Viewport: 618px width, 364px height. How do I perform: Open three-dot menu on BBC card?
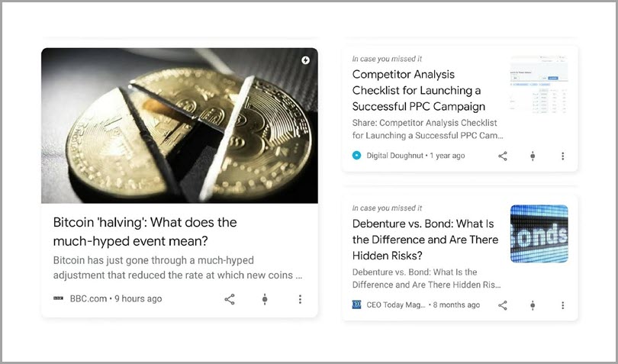click(x=300, y=299)
